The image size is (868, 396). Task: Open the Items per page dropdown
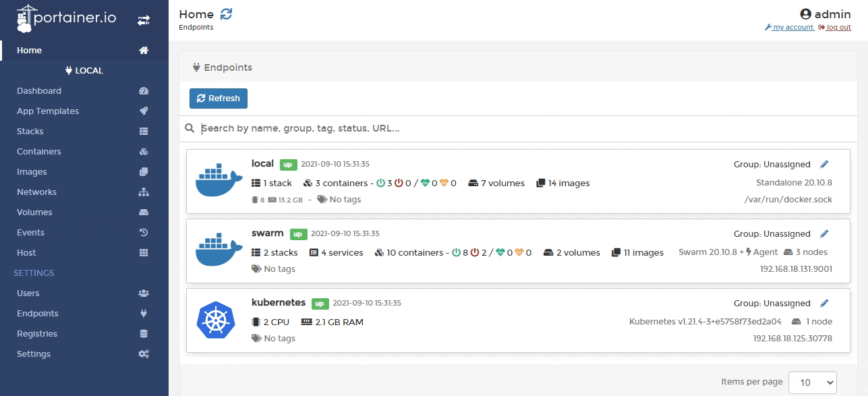[x=812, y=383]
